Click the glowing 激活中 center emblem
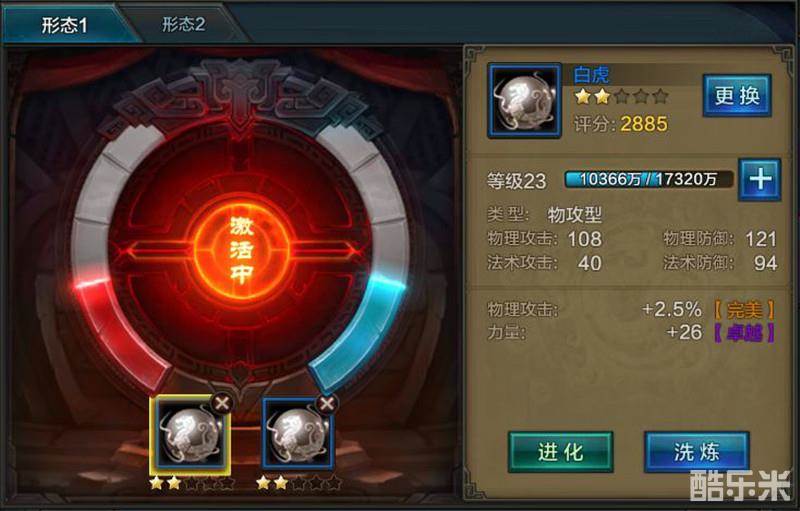Viewport: 800px width, 511px height. pyautogui.click(x=242, y=250)
